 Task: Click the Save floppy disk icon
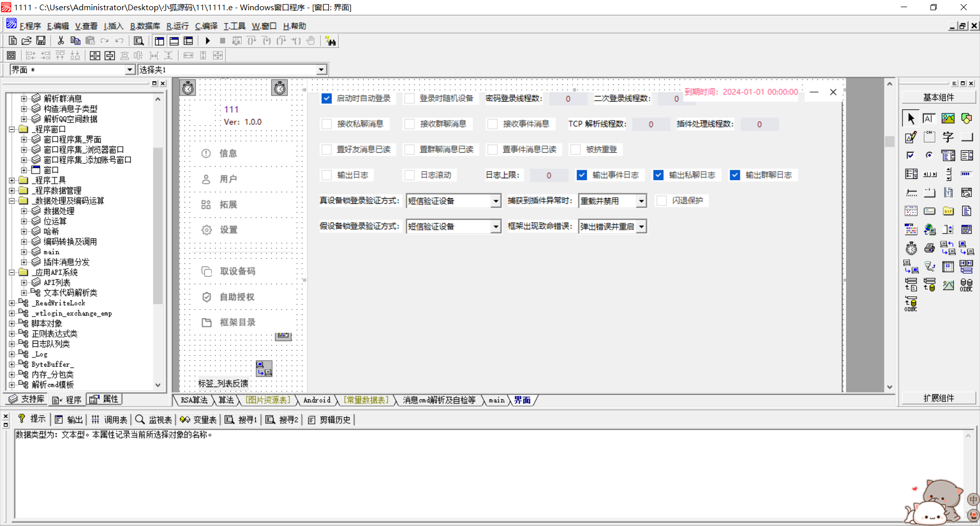[x=41, y=41]
